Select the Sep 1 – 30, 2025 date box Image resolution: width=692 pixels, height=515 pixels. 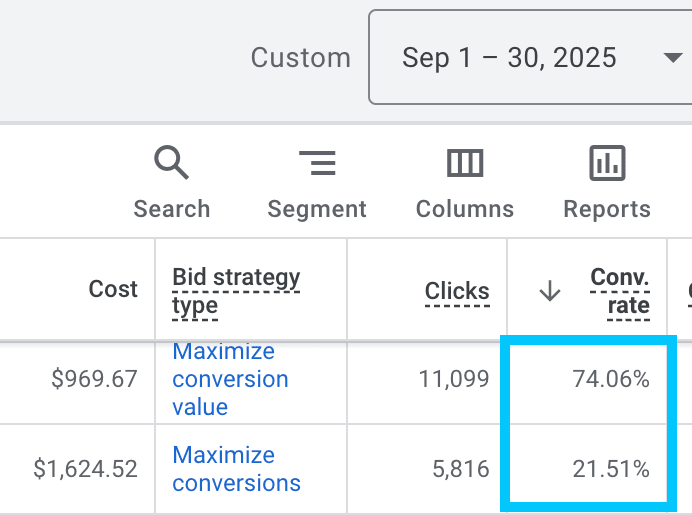pyautogui.click(x=510, y=57)
